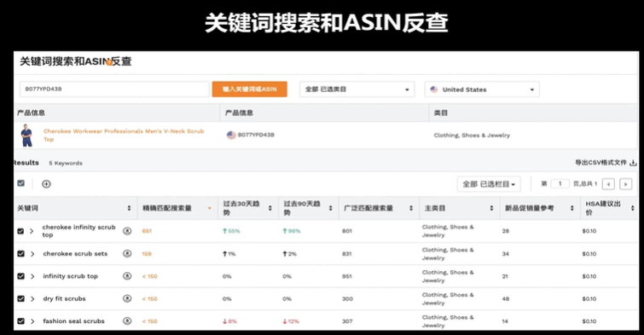Click the page number input box
The height and width of the screenshot is (335, 644).
[x=560, y=184]
